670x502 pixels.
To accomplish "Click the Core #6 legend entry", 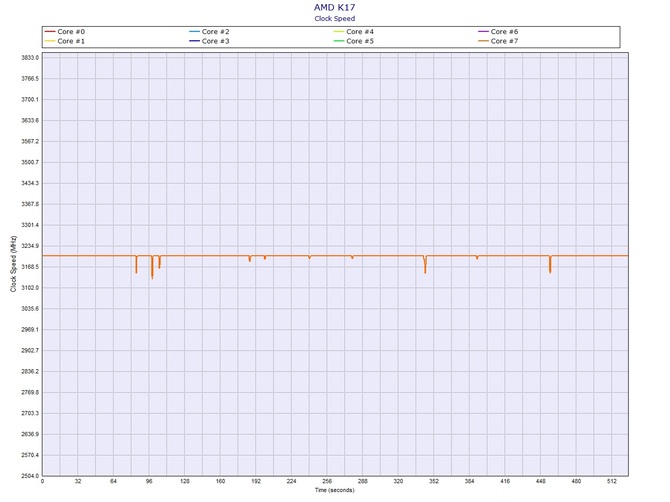I will [498, 32].
